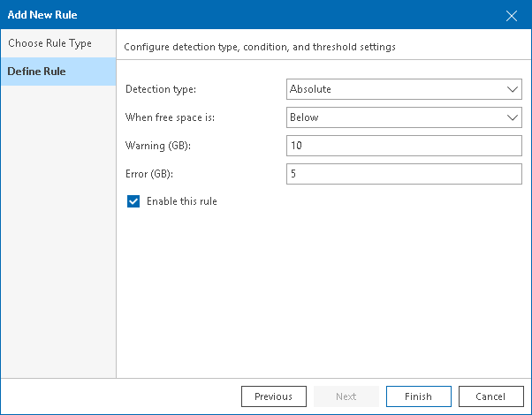
Task: Uncheck the Enable this rule checkbox
Action: coord(133,201)
